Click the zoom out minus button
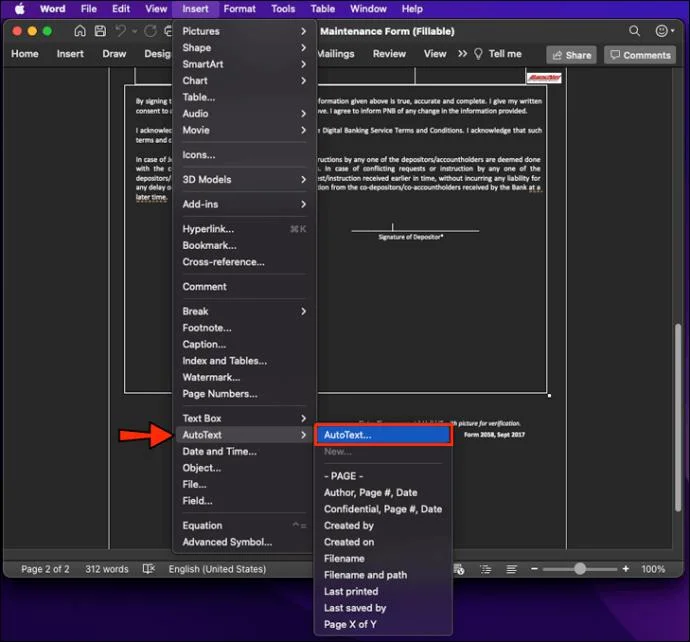This screenshot has width=690, height=642. [534, 569]
